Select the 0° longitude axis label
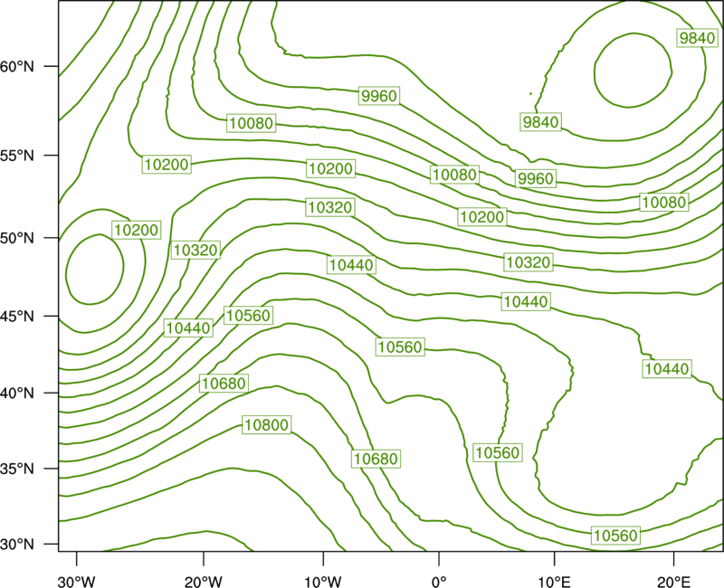The height and width of the screenshot is (588, 724). [439, 582]
